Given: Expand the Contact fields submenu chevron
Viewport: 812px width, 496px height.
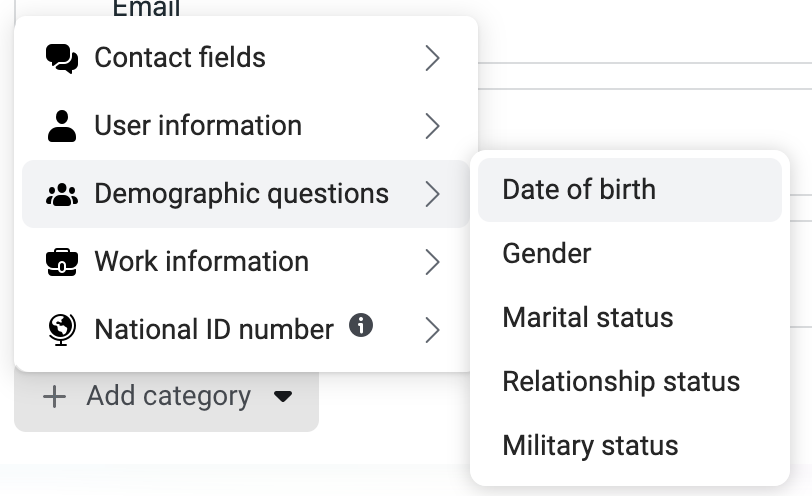Looking at the screenshot, I should (x=432, y=58).
